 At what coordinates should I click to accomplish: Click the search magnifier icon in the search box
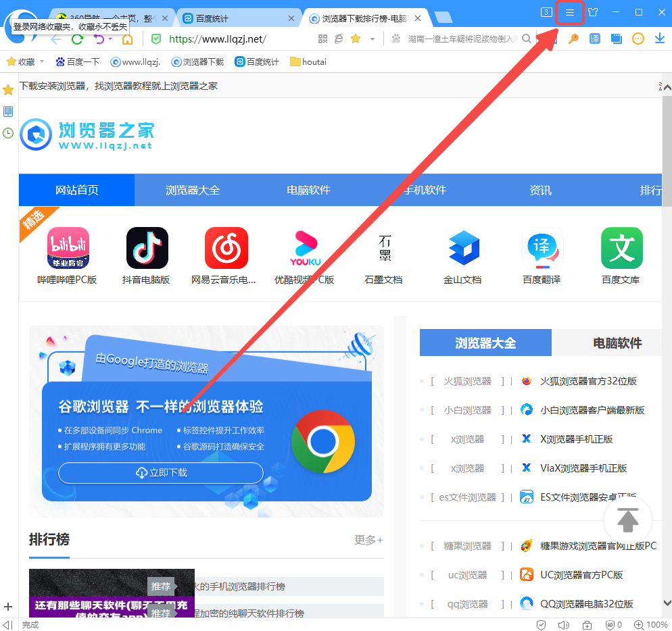coord(527,39)
